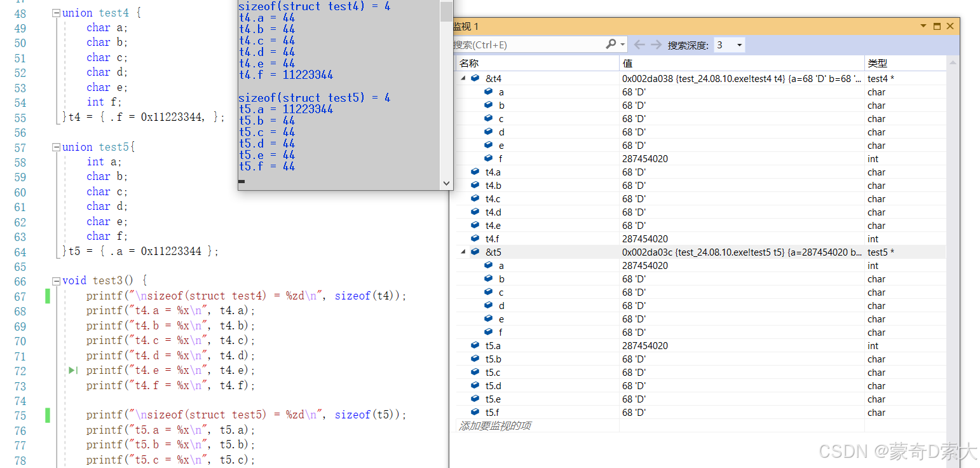Select the 287454020 value in t4.f row
This screenshot has width=980, height=468.
(x=645, y=239)
